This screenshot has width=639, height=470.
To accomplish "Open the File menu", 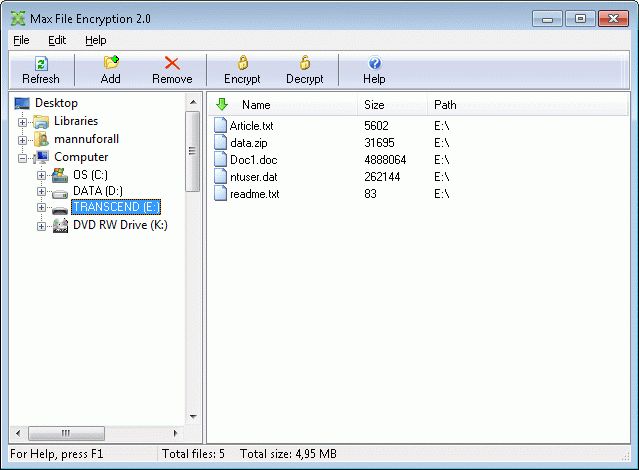I will 21,40.
